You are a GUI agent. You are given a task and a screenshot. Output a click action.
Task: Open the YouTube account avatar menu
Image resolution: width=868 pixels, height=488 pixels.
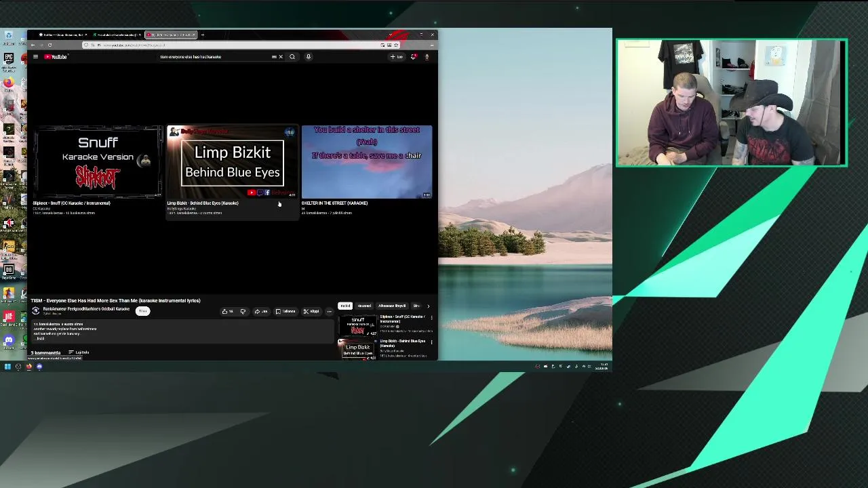click(427, 57)
